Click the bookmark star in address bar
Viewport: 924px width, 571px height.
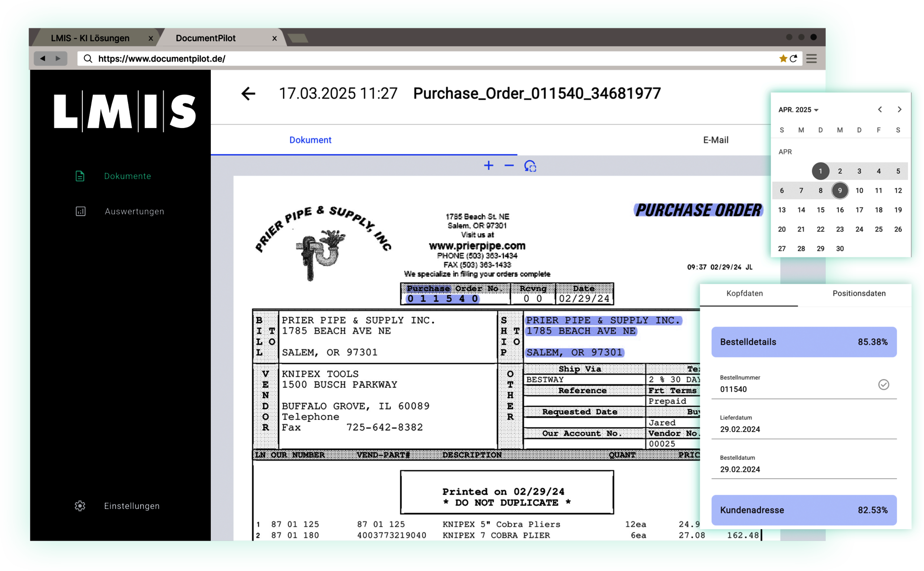[783, 59]
